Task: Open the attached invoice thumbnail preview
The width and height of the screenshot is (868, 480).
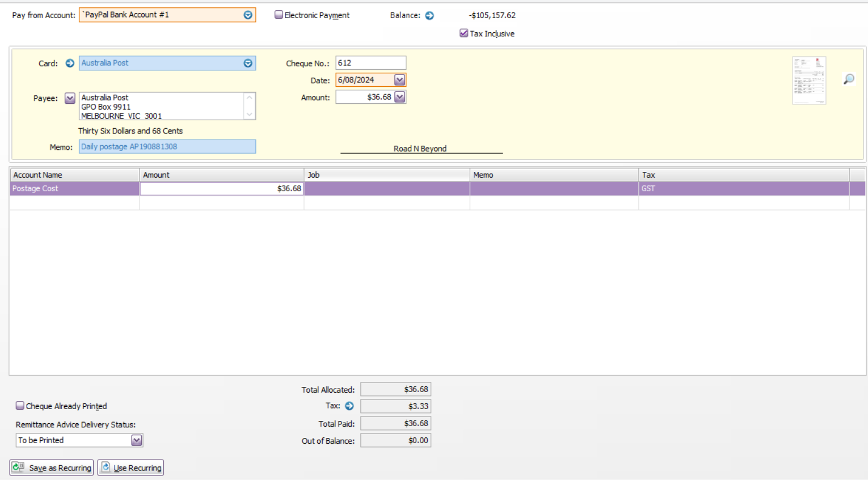Action: pyautogui.click(x=809, y=80)
